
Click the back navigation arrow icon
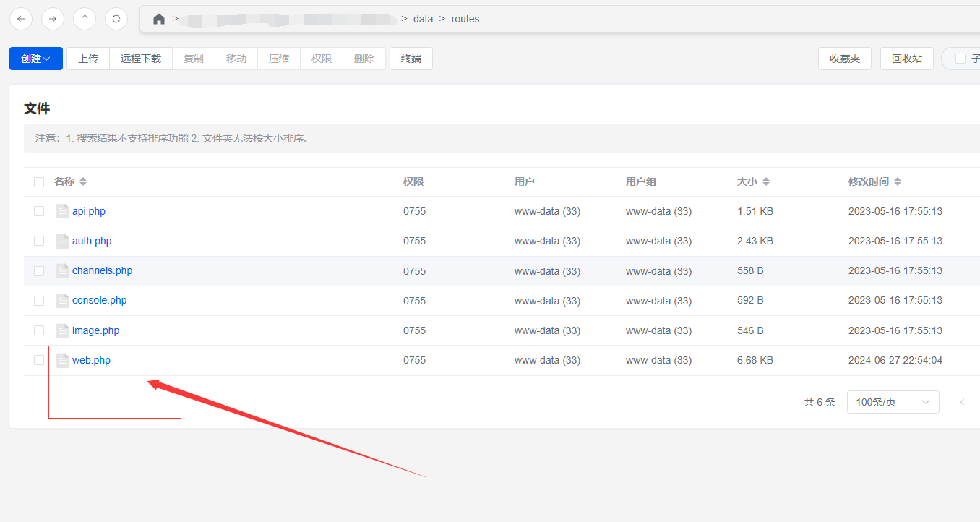[x=21, y=19]
